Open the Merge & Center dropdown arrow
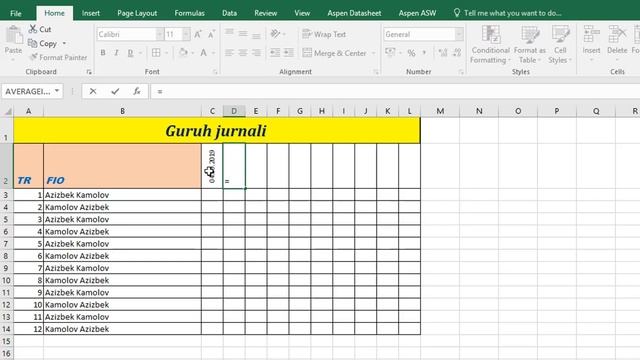The height and width of the screenshot is (360, 640). pyautogui.click(x=373, y=53)
